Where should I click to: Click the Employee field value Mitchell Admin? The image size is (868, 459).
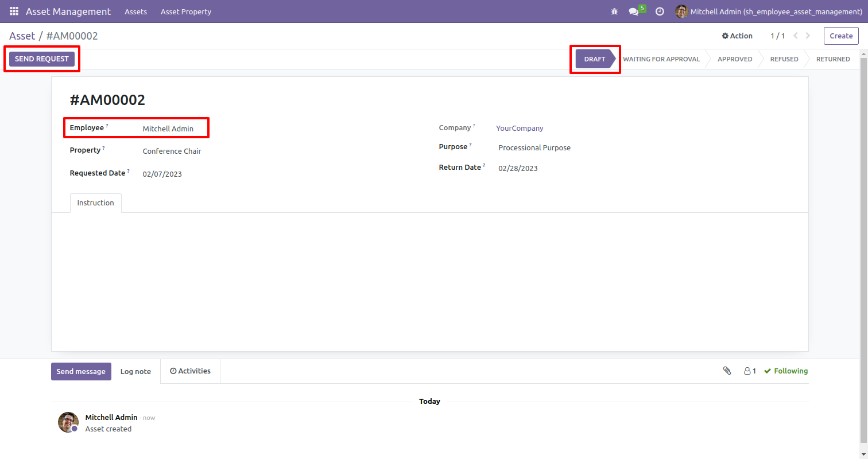[x=168, y=129]
